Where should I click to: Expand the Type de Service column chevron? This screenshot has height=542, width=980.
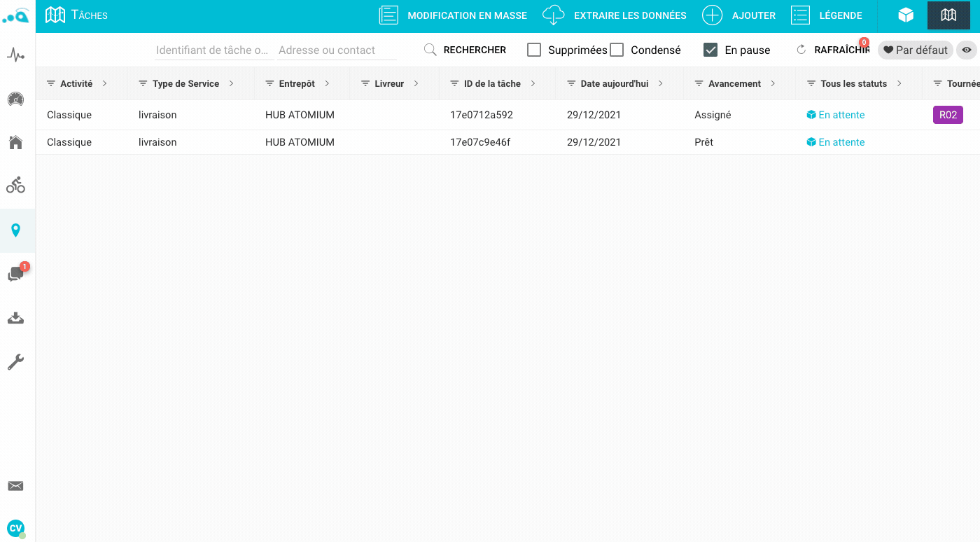(231, 83)
